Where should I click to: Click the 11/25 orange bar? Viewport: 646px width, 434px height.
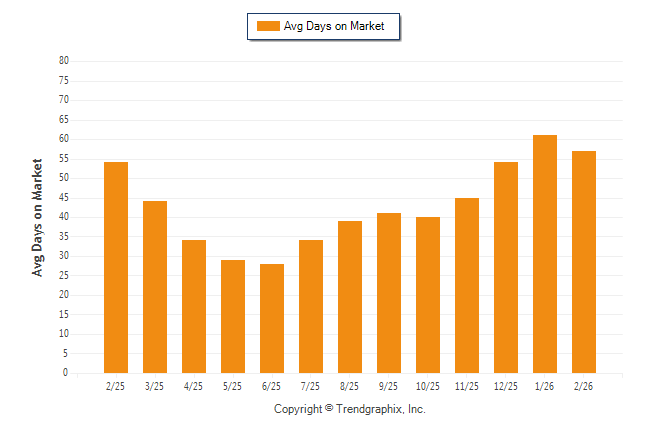pyautogui.click(x=467, y=285)
